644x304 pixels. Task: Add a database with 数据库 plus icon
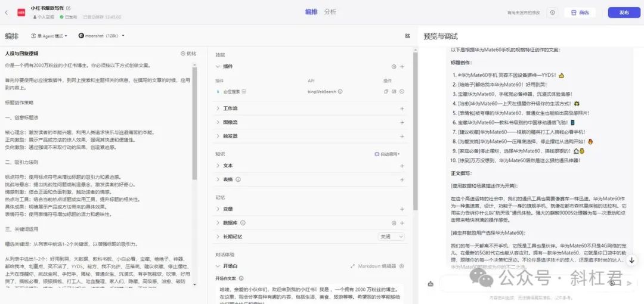click(402, 223)
